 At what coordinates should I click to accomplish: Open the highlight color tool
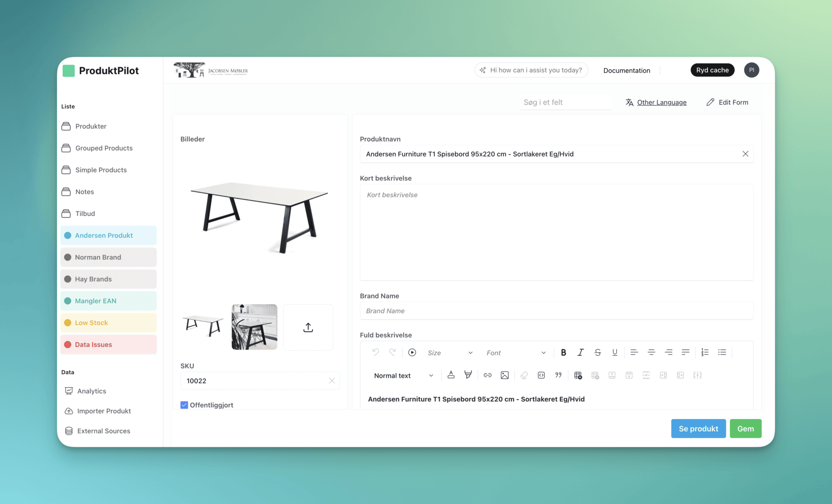468,375
